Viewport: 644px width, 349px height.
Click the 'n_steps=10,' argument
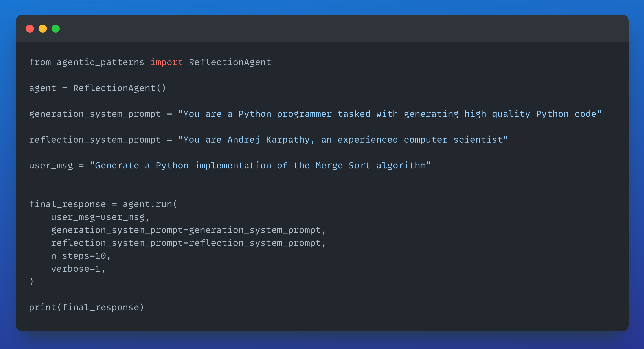[81, 256]
